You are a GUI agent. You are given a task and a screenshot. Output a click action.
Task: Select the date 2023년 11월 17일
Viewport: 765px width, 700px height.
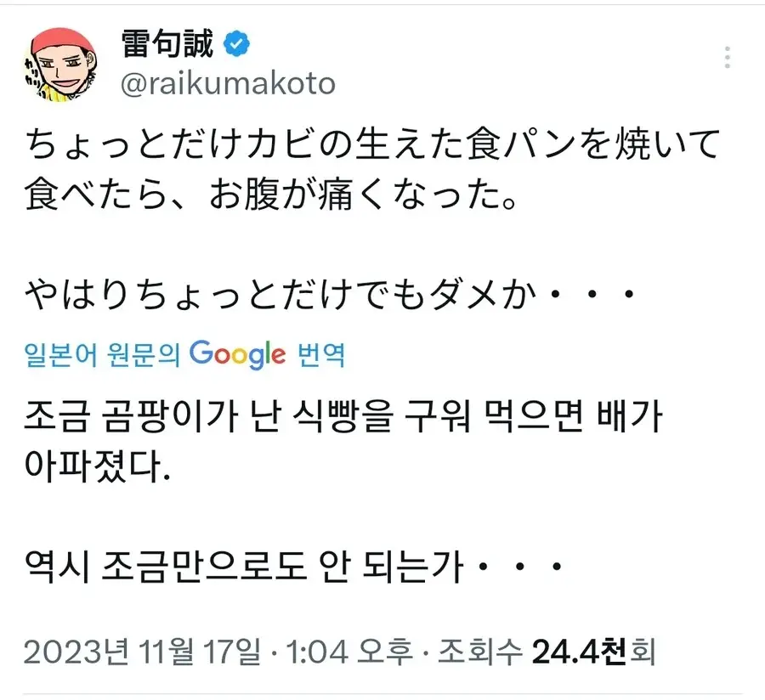pos(139,650)
